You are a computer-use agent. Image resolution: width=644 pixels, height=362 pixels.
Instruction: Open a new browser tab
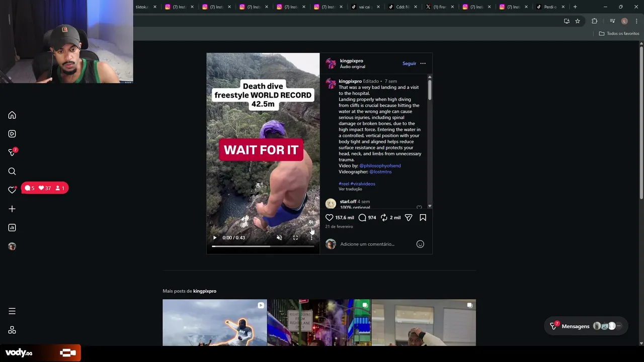coord(575,7)
